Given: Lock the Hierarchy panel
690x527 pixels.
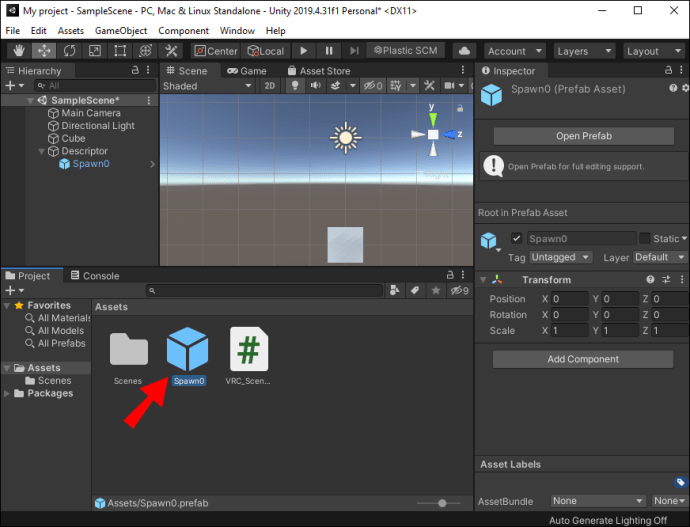Looking at the screenshot, I should 135,70.
